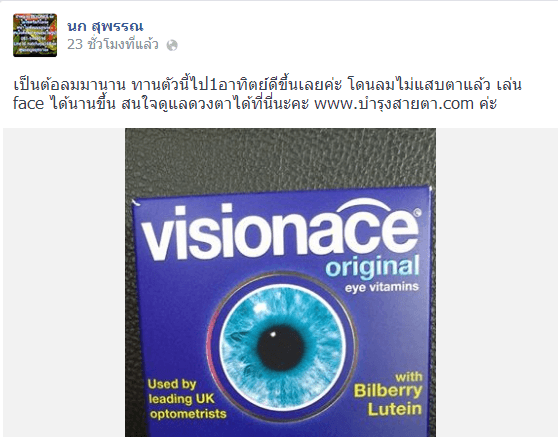Click the word "face" in post text
Image resolution: width=558 pixels, height=437 pixels.
click(28, 104)
